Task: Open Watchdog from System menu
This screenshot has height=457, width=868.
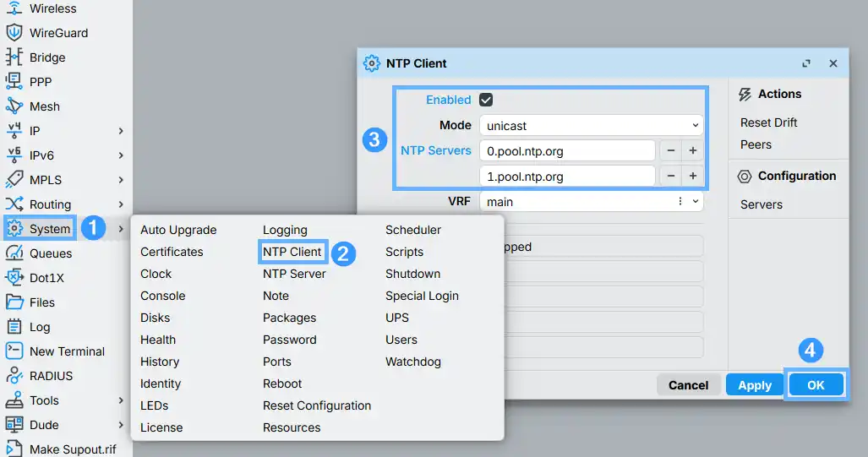Action: point(413,362)
